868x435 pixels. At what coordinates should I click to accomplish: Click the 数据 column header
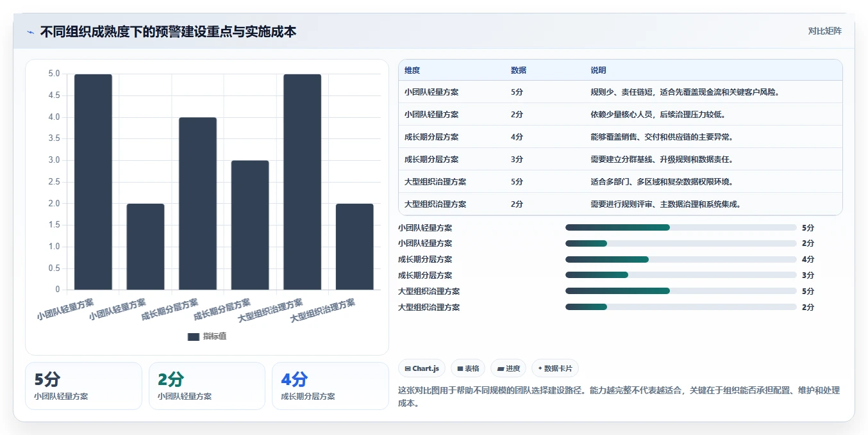tap(519, 70)
